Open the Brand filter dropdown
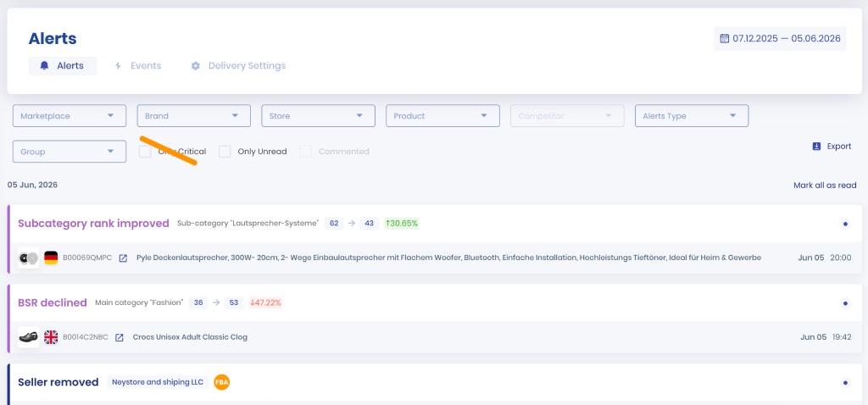The width and height of the screenshot is (868, 405). [x=194, y=116]
